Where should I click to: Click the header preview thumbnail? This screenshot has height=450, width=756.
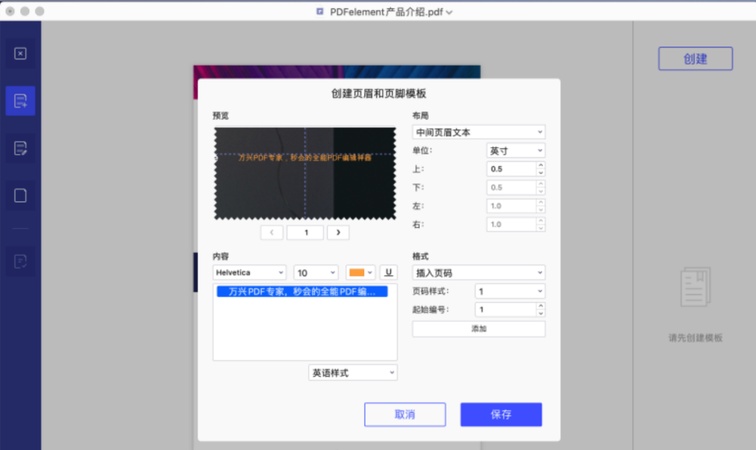pyautogui.click(x=305, y=173)
